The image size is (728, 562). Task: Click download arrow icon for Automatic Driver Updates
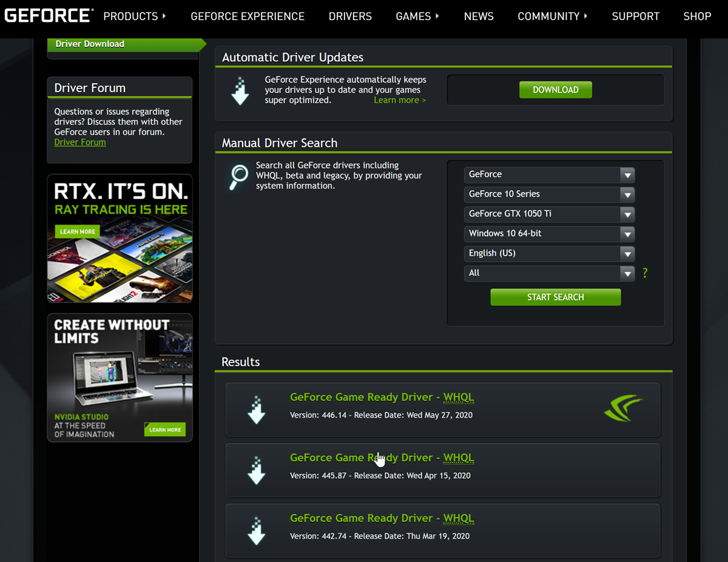click(x=241, y=91)
